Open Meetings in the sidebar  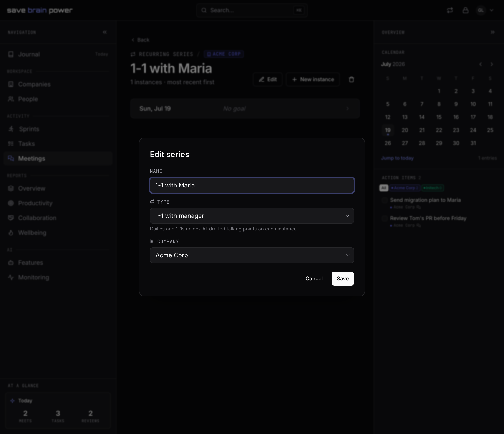[58, 158]
